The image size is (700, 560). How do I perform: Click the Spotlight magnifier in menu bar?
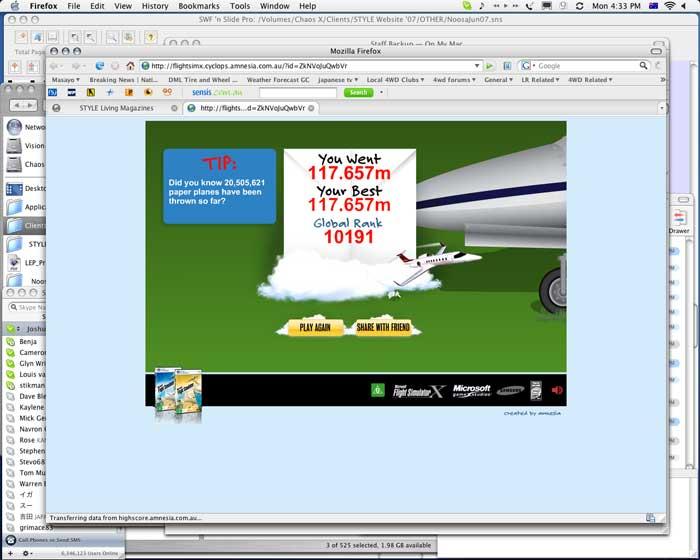point(688,6)
